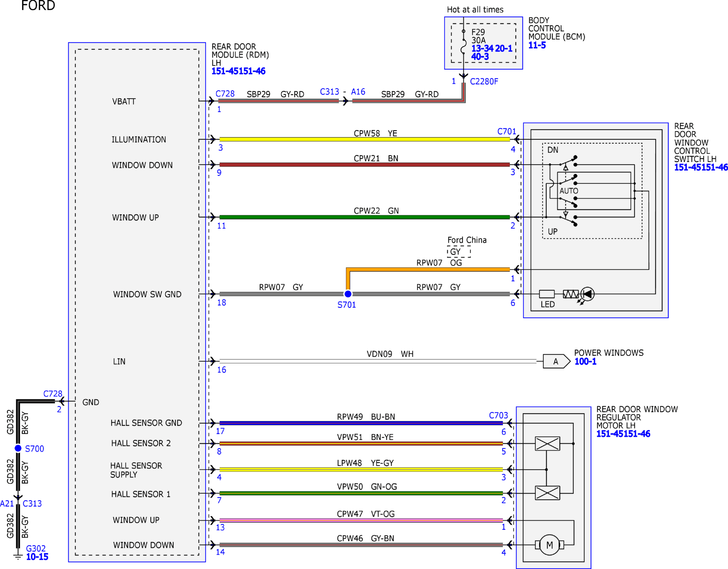
Task: Select the yellow CPW58 YE wire
Action: click(364, 139)
